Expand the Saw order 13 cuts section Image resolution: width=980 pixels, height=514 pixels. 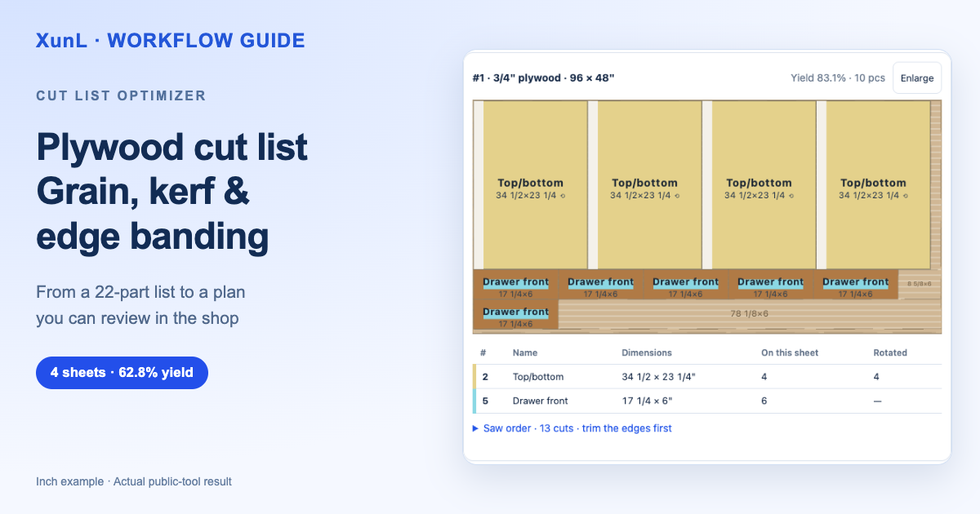572,428
